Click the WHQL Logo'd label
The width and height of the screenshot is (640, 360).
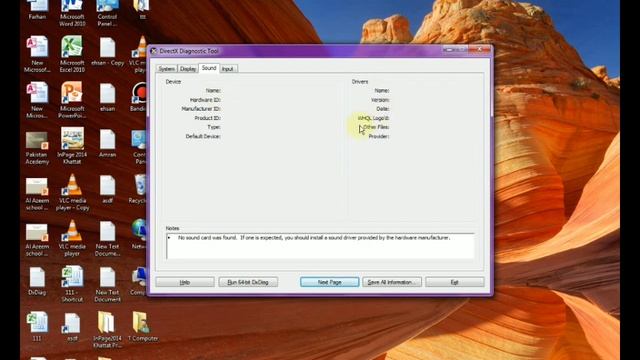[373, 118]
